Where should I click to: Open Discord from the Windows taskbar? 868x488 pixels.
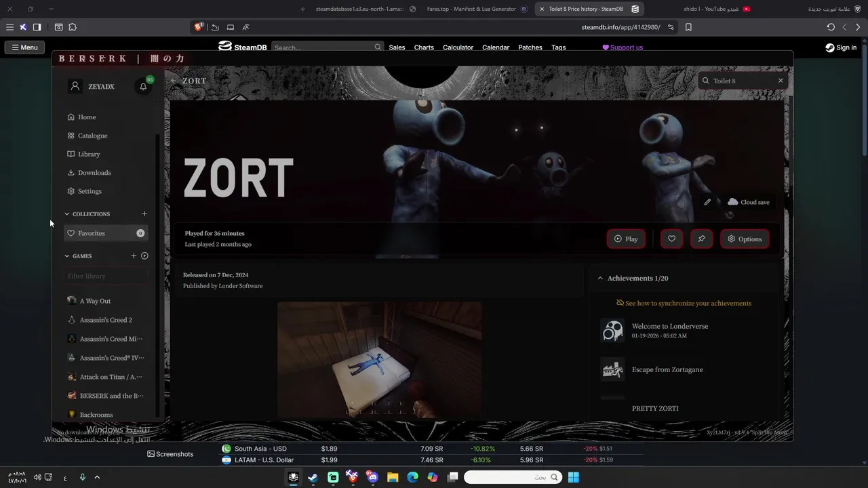coord(372,477)
